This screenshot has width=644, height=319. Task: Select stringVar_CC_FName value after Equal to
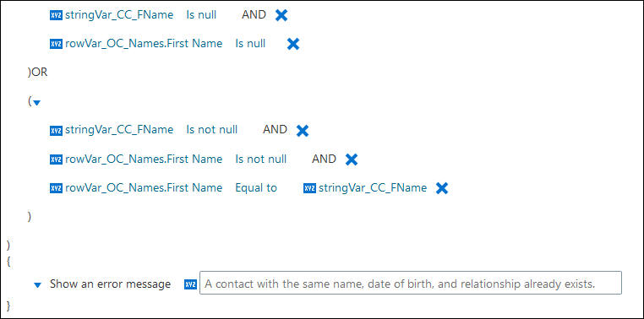[373, 188]
